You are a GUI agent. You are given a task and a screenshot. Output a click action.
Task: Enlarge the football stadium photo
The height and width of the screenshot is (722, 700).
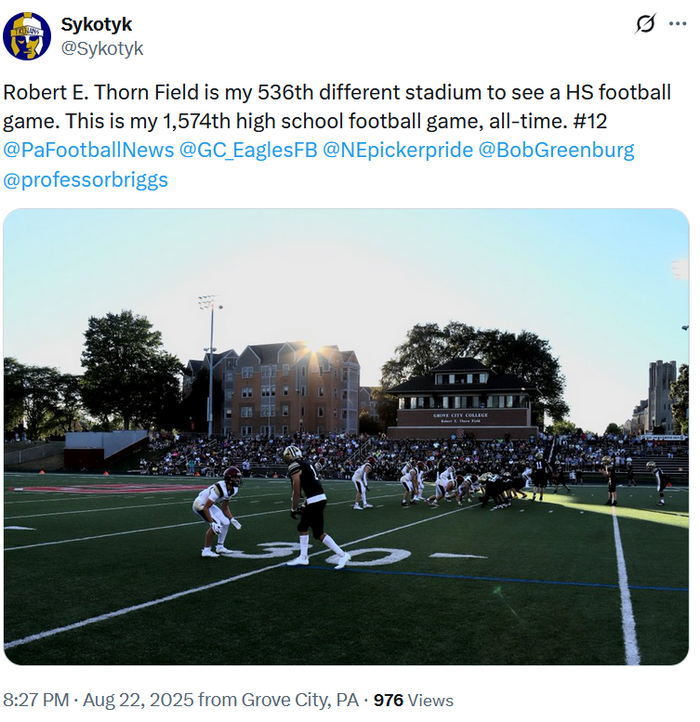click(x=346, y=437)
